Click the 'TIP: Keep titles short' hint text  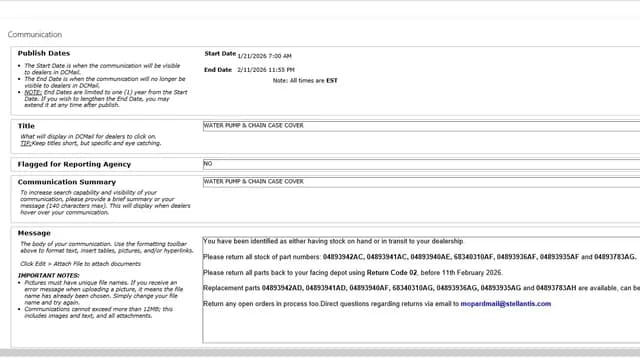click(x=91, y=143)
